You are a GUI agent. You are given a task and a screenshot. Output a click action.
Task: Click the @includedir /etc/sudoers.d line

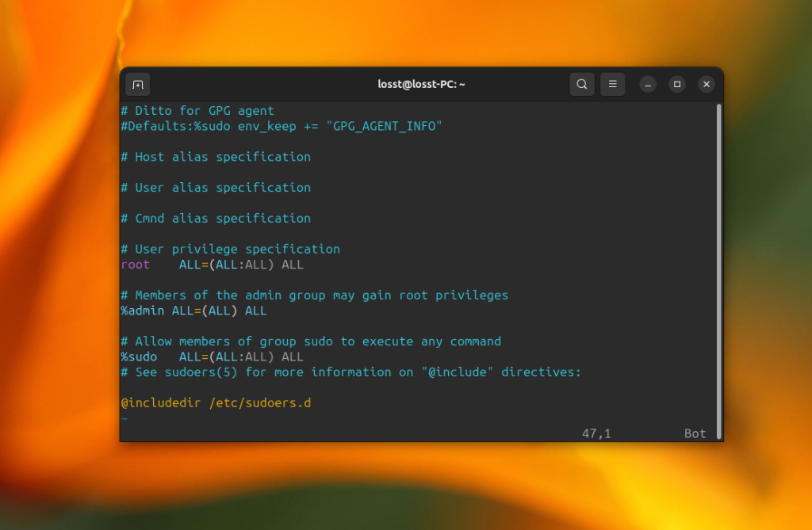pyautogui.click(x=216, y=402)
